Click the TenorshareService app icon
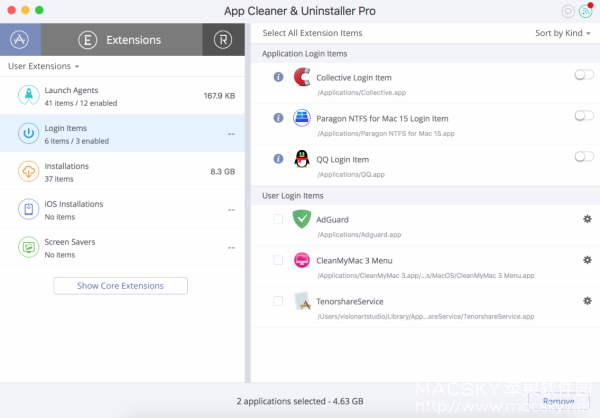Image resolution: width=600 pixels, height=418 pixels. pos(302,301)
